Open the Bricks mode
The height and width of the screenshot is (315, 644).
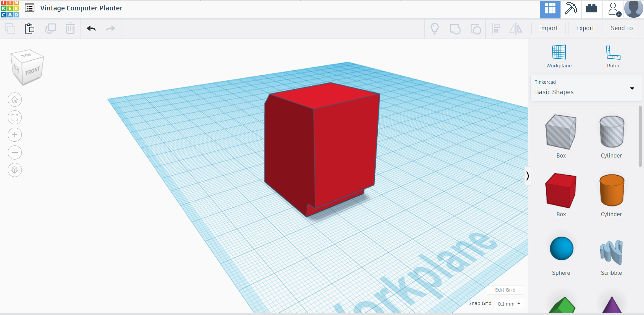pos(592,9)
